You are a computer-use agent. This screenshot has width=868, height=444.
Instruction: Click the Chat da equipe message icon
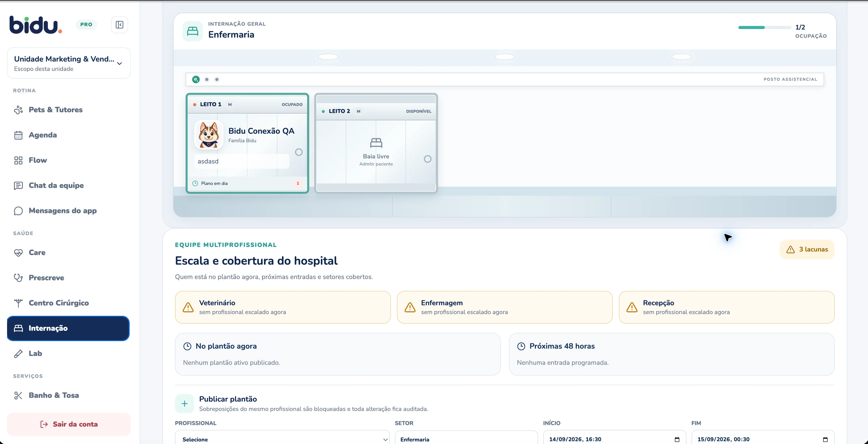(18, 186)
